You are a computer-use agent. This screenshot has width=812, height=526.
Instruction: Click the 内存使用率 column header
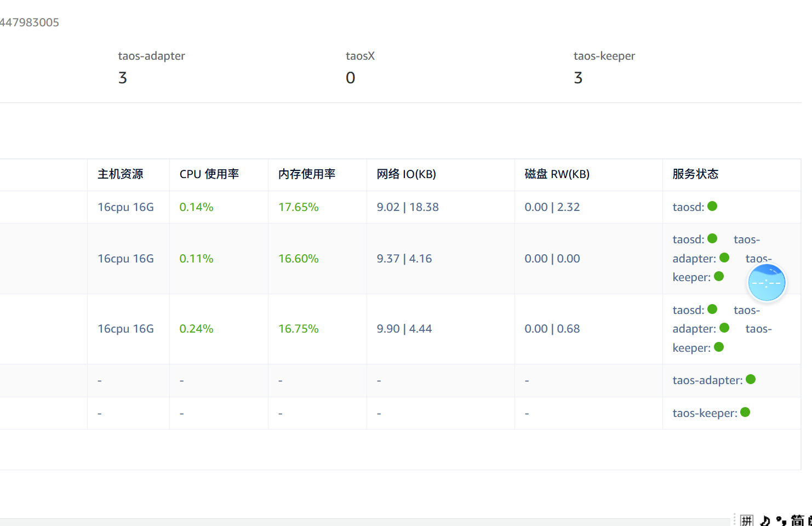[307, 174]
